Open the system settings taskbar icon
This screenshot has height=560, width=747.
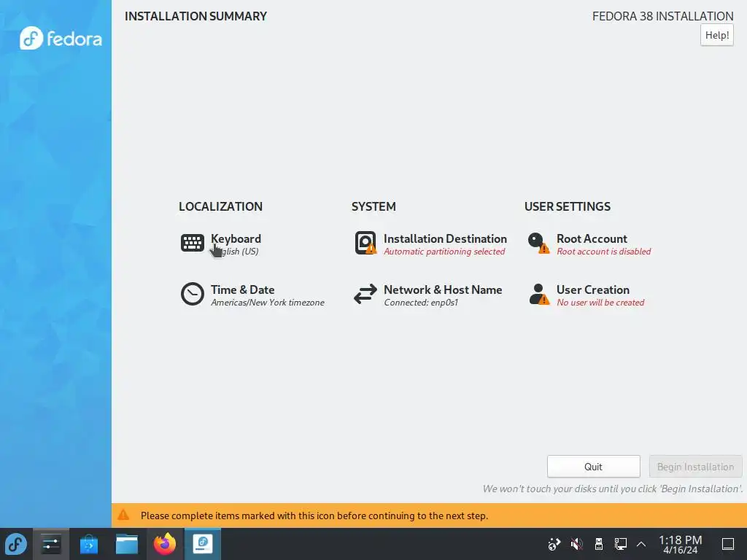tap(51, 544)
